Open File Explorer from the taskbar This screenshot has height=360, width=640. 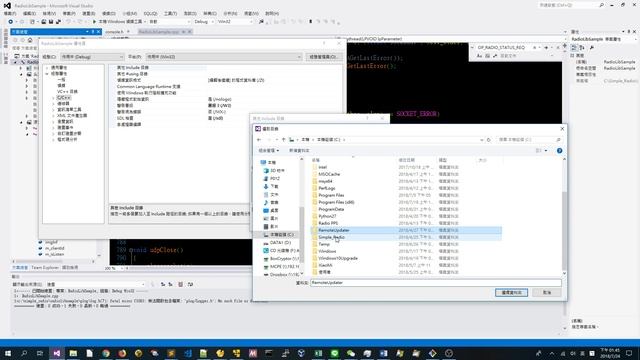point(73,353)
